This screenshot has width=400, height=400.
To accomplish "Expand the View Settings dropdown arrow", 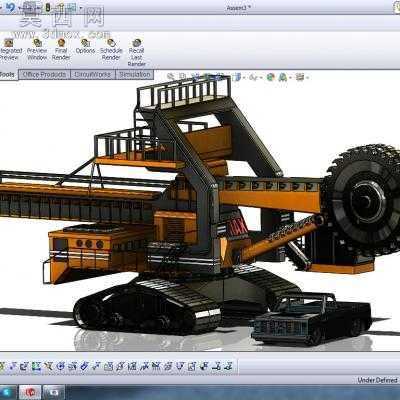I will pos(307,78).
